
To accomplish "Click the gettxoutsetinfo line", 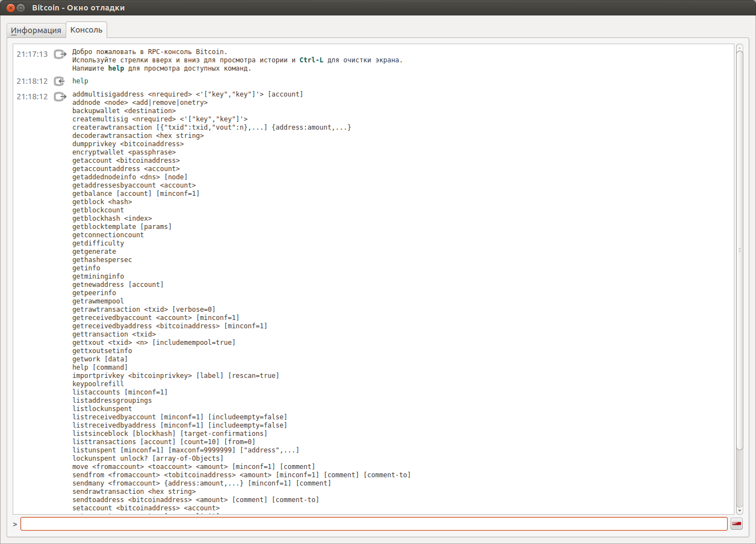I will coord(102,351).
